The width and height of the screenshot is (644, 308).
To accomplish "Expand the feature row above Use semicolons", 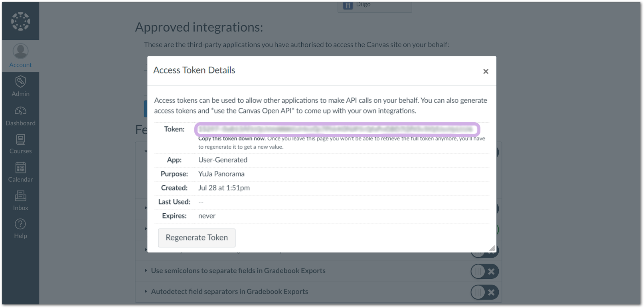I will pyautogui.click(x=146, y=250).
